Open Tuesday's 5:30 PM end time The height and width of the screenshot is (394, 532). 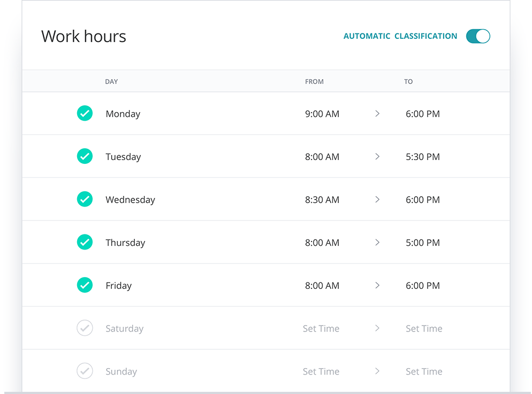pyautogui.click(x=423, y=157)
